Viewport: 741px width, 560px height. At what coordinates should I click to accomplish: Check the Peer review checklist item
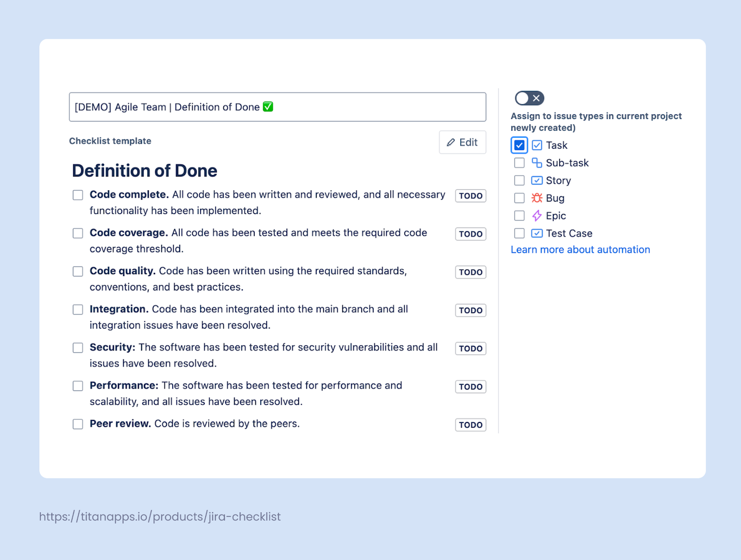click(x=77, y=424)
